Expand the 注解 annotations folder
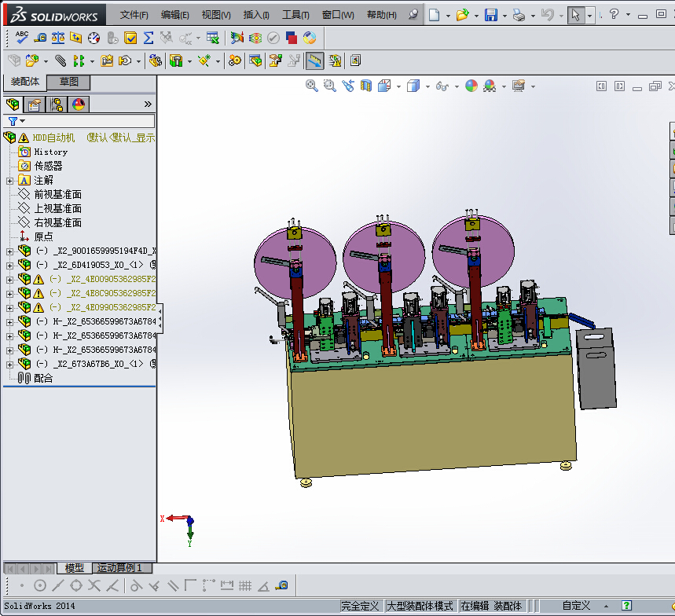Viewport: 675px width, 616px height. 9,181
